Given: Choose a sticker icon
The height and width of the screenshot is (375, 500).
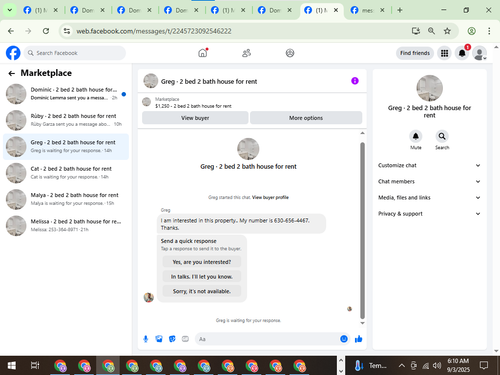Looking at the screenshot, I should click(172, 339).
